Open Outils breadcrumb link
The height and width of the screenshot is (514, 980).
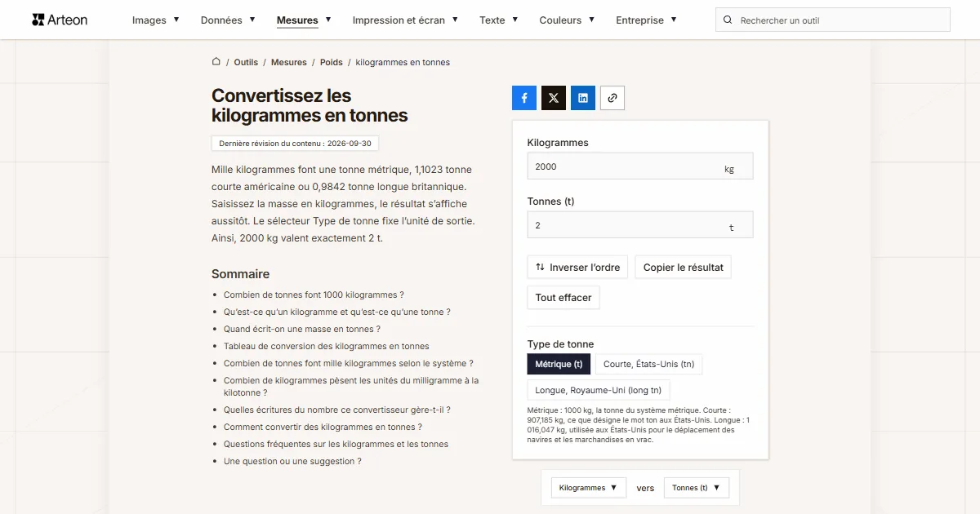tap(246, 62)
